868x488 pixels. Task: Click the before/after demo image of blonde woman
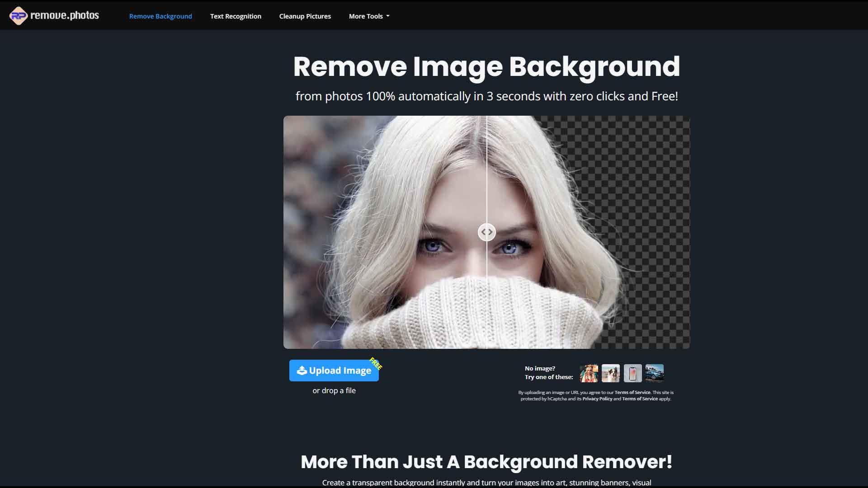[x=486, y=232]
